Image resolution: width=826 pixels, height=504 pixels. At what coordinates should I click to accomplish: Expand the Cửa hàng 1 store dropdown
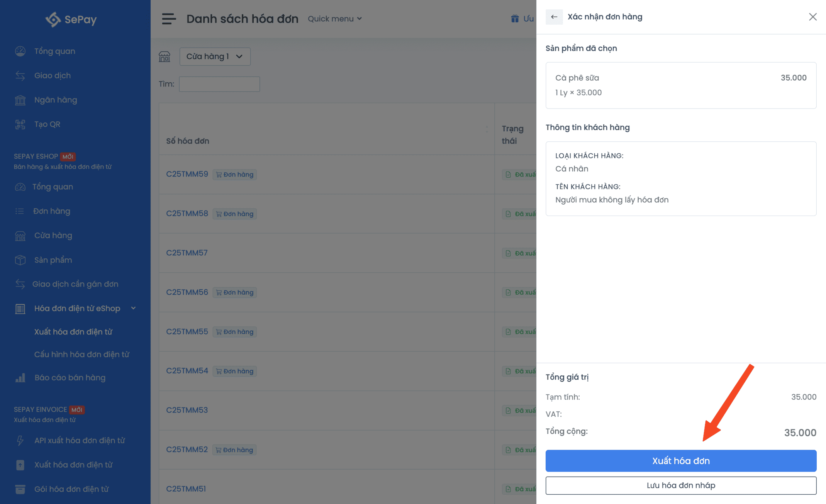[215, 57]
